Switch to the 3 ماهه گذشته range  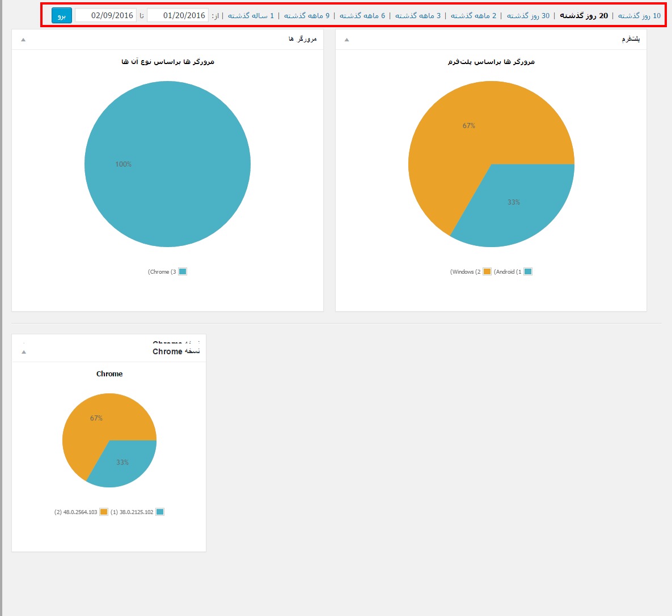pos(417,15)
